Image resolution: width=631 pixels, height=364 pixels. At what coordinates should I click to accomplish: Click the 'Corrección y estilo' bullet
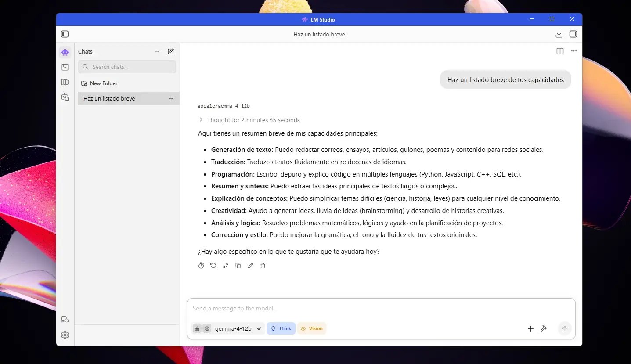point(344,235)
